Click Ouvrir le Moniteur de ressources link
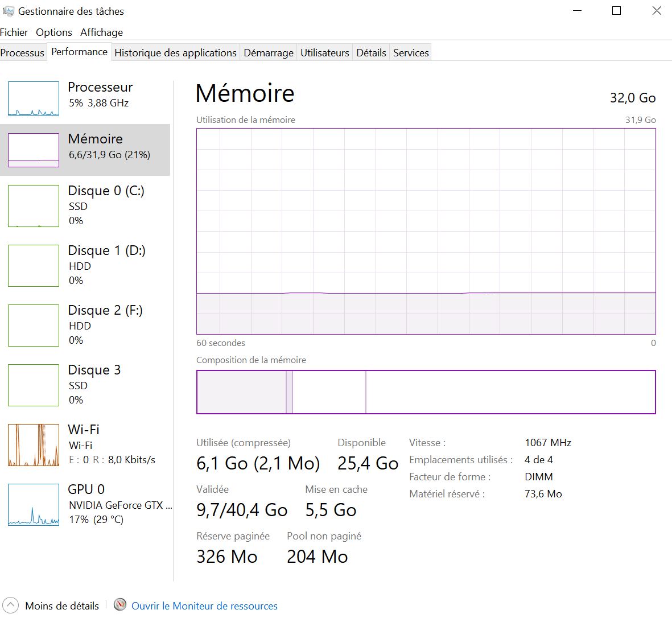This screenshot has width=672, height=622. [x=204, y=606]
